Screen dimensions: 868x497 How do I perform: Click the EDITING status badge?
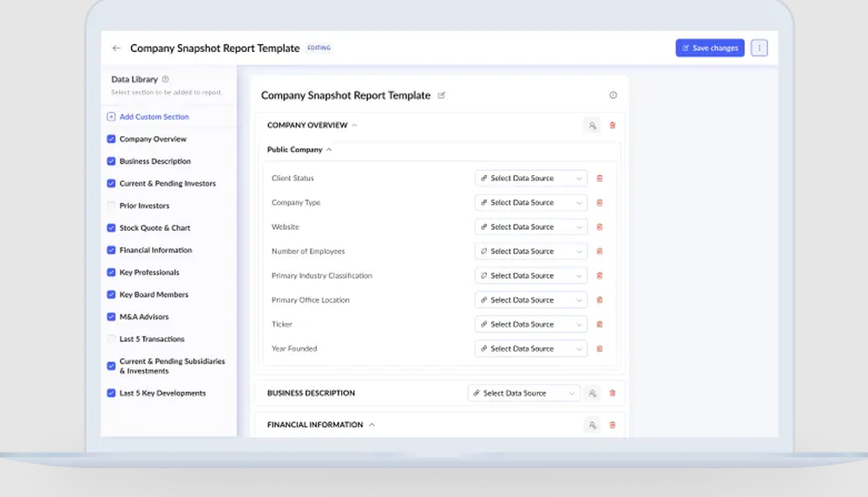(319, 49)
